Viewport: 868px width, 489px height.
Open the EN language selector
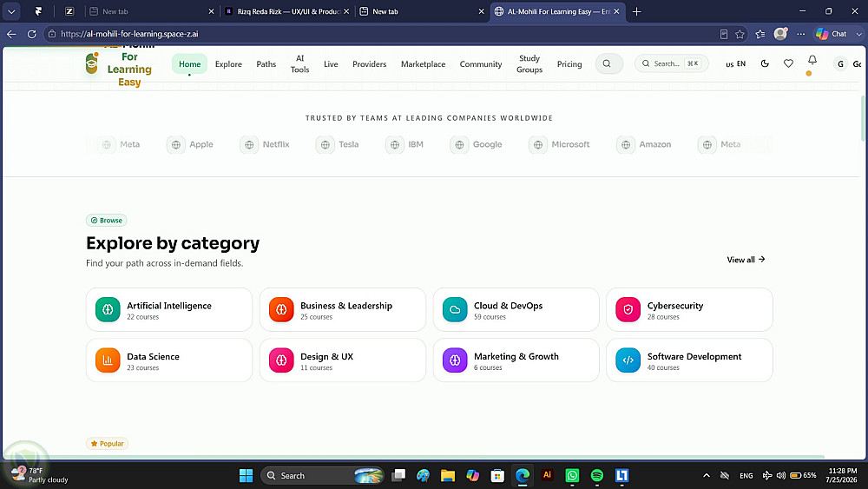736,63
